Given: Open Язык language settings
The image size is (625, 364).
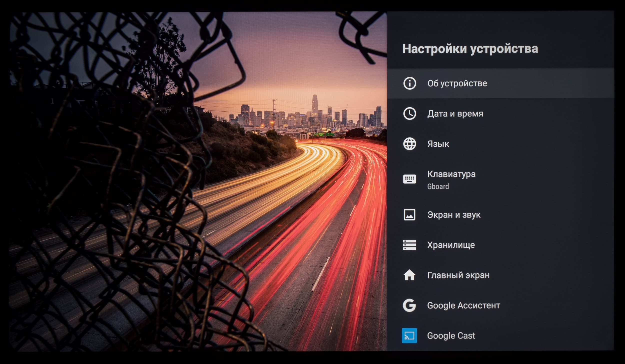Looking at the screenshot, I should point(438,144).
